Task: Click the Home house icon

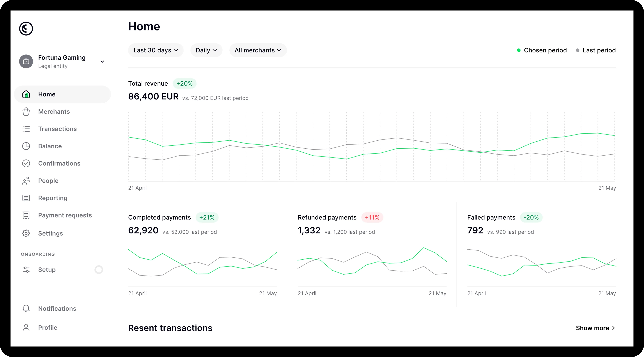Action: tap(26, 94)
